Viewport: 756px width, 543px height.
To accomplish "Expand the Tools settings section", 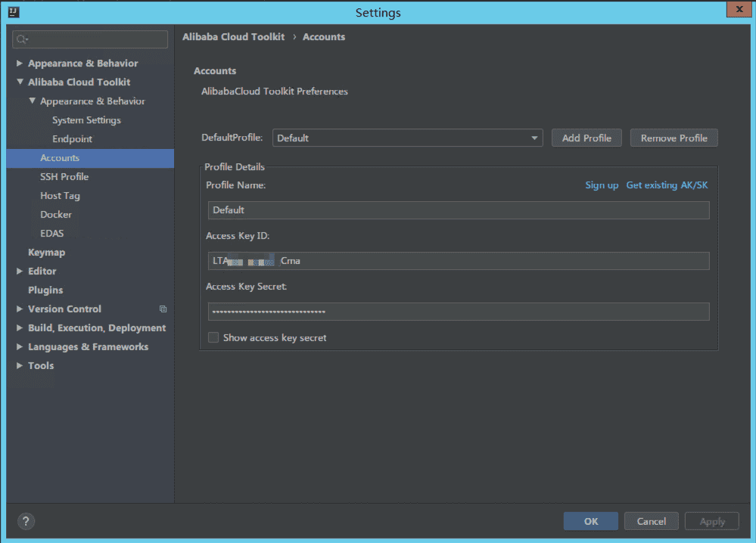I will [x=20, y=366].
